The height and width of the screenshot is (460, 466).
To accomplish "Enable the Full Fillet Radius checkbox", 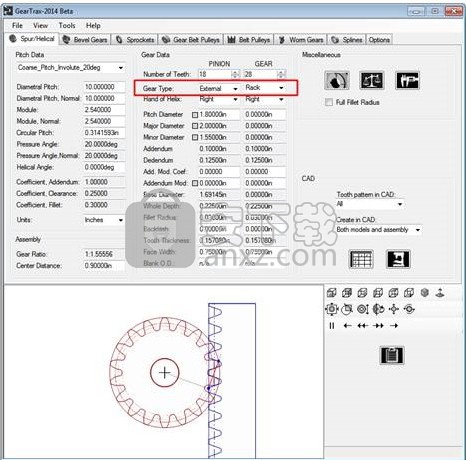I will [x=329, y=102].
